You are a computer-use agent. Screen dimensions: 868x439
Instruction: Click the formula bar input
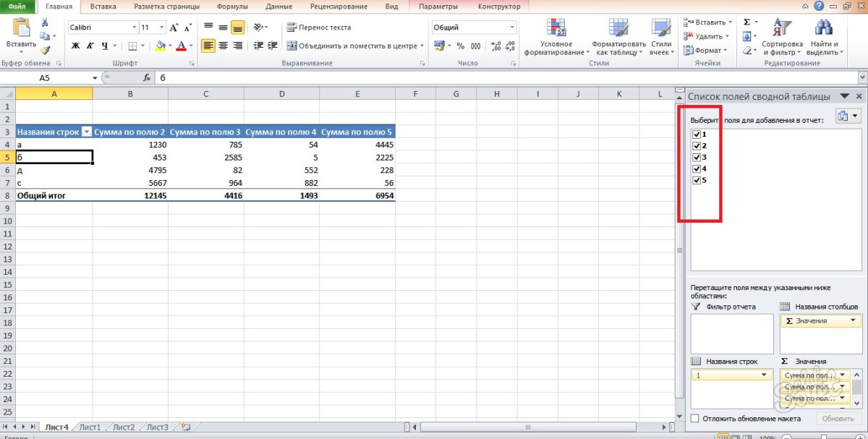[506, 77]
